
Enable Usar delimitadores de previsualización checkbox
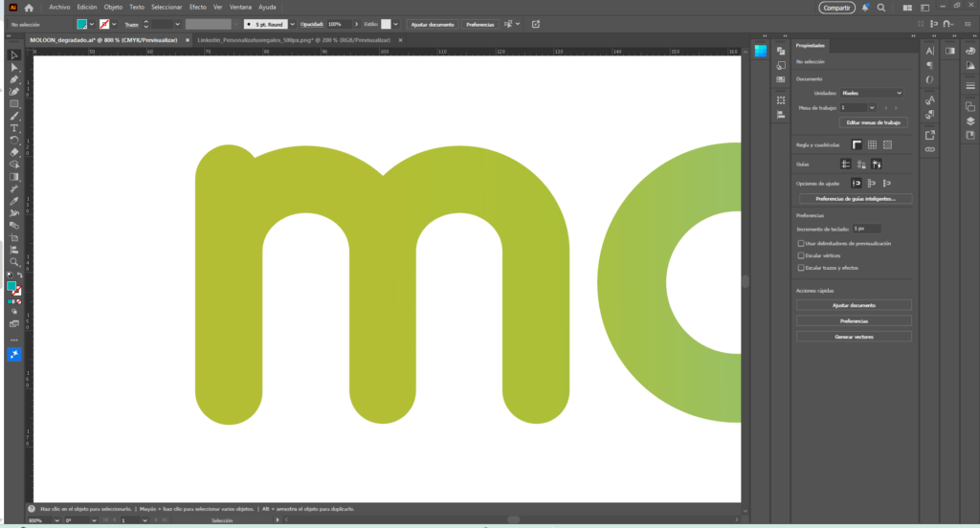click(x=801, y=243)
